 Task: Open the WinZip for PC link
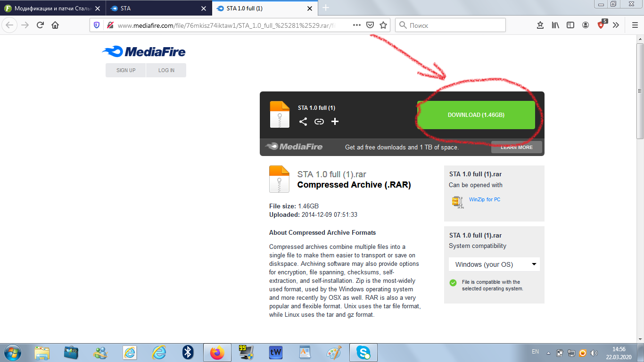point(485,199)
